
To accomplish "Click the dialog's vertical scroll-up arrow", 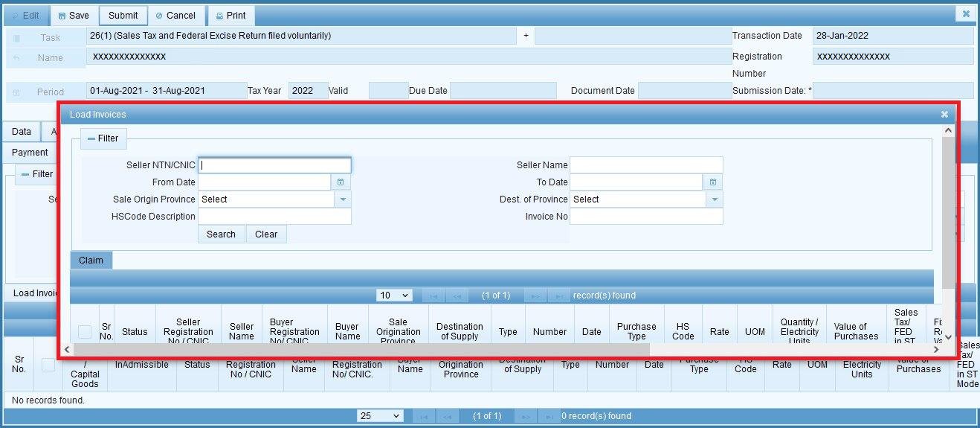I will point(948,131).
